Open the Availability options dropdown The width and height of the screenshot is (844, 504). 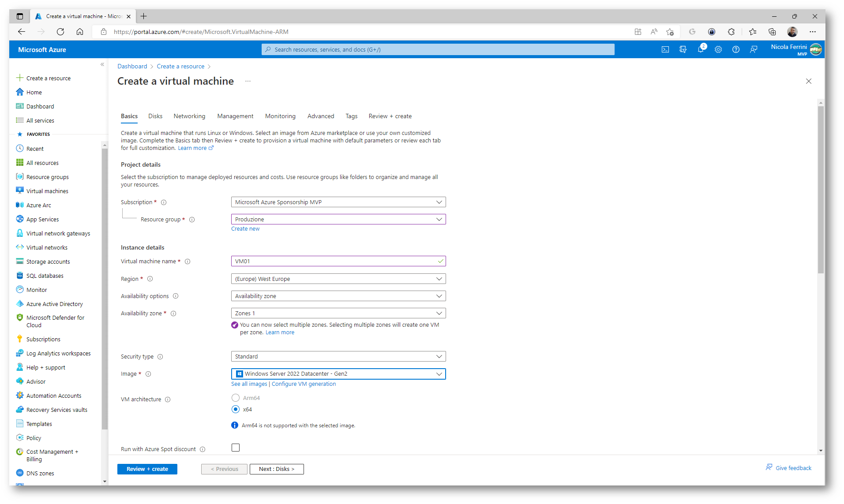click(x=338, y=296)
